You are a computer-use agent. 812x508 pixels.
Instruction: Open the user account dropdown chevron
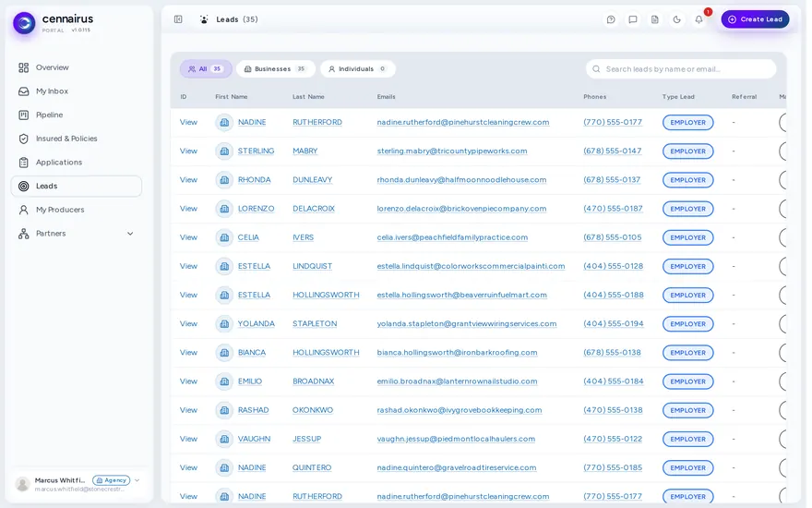137,480
